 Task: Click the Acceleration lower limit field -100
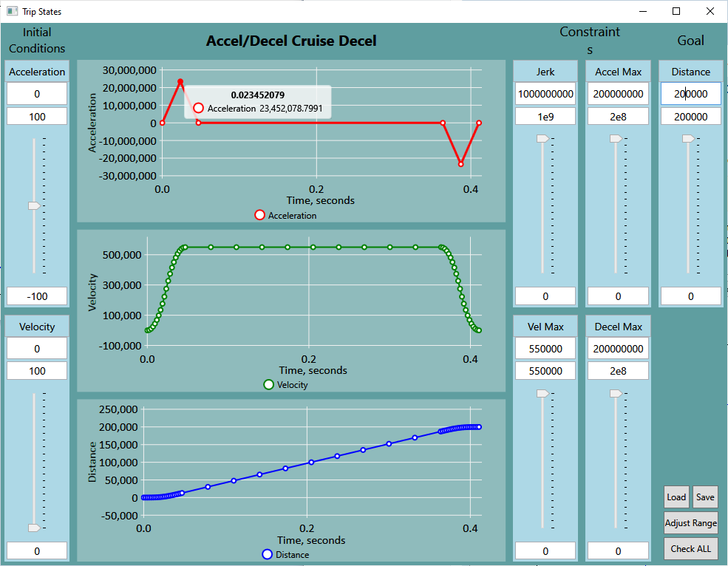[37, 296]
